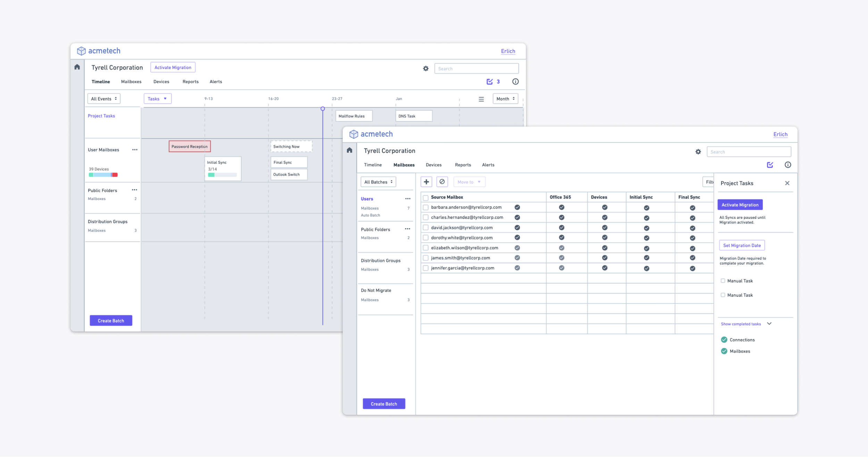Image resolution: width=868 pixels, height=457 pixels.
Task: Click the 39 Devices colored progress bar
Action: [103, 175]
